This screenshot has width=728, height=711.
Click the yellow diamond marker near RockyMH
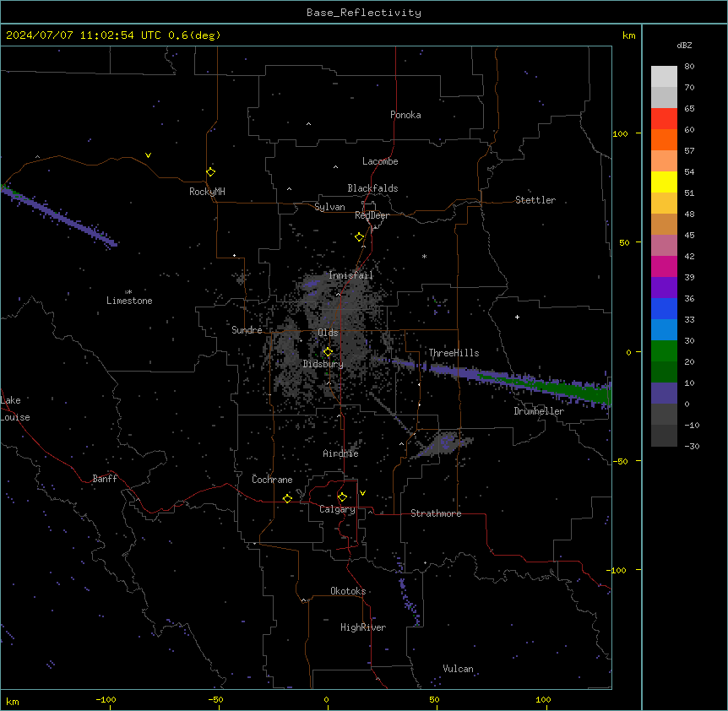pos(210,172)
